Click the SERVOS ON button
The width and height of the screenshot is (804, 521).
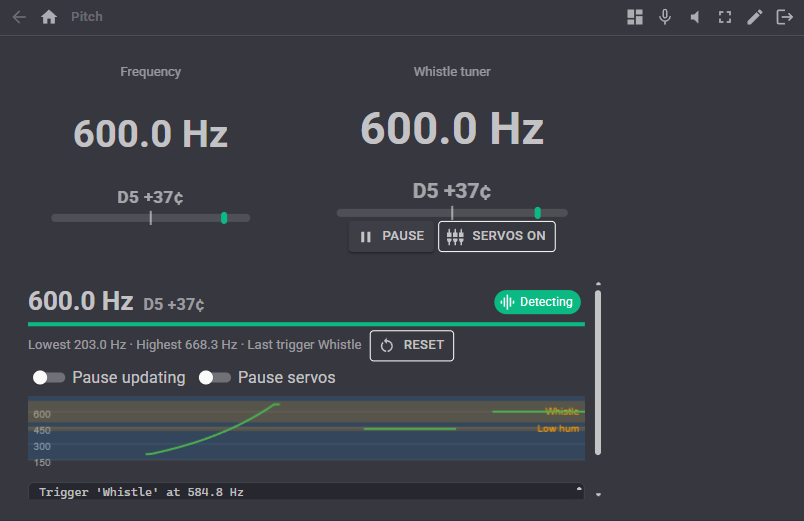[496, 236]
